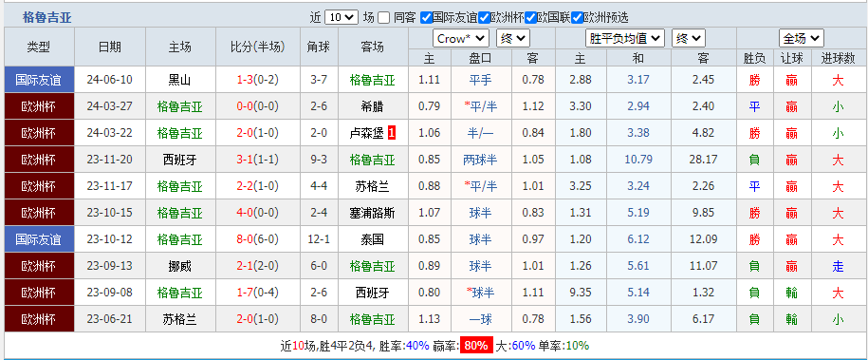Click 卢森堡 away team name

366,133
